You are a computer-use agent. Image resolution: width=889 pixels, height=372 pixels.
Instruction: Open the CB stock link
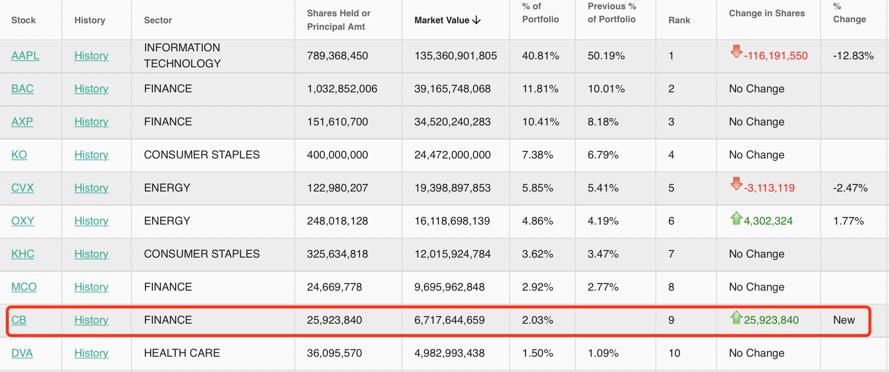[x=19, y=320]
